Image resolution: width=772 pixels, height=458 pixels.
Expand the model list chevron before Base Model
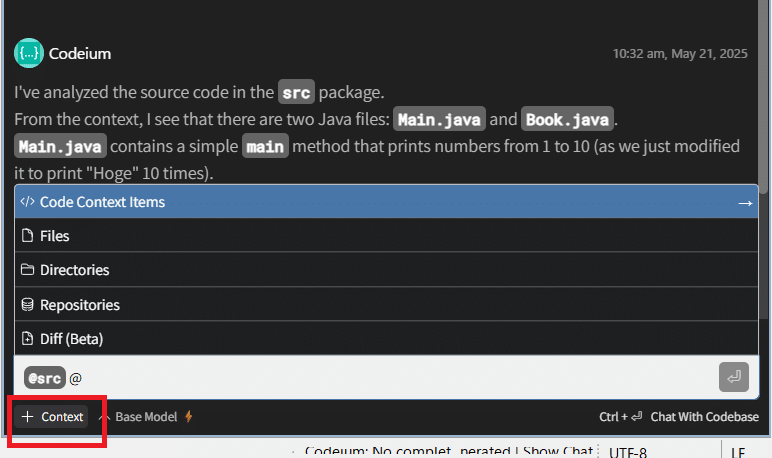click(103, 417)
